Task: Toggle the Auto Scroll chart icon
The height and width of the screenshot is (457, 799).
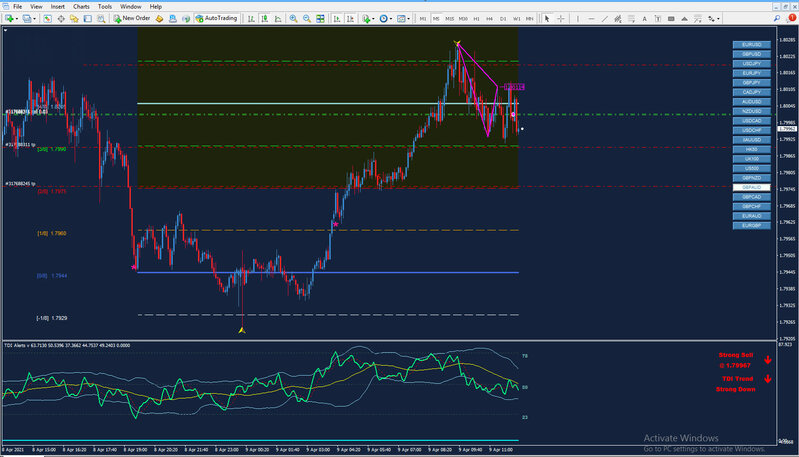Action: 337,19
